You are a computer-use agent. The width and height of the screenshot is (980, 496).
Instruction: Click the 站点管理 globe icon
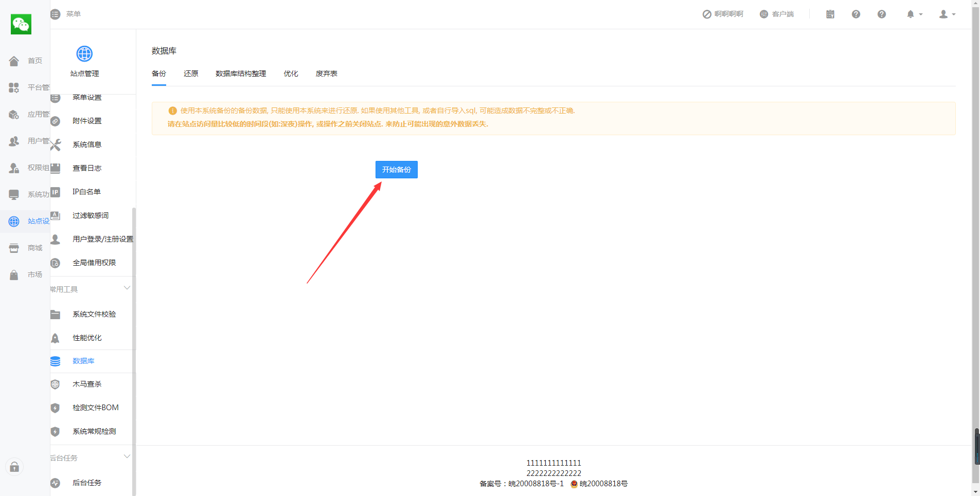click(x=84, y=53)
